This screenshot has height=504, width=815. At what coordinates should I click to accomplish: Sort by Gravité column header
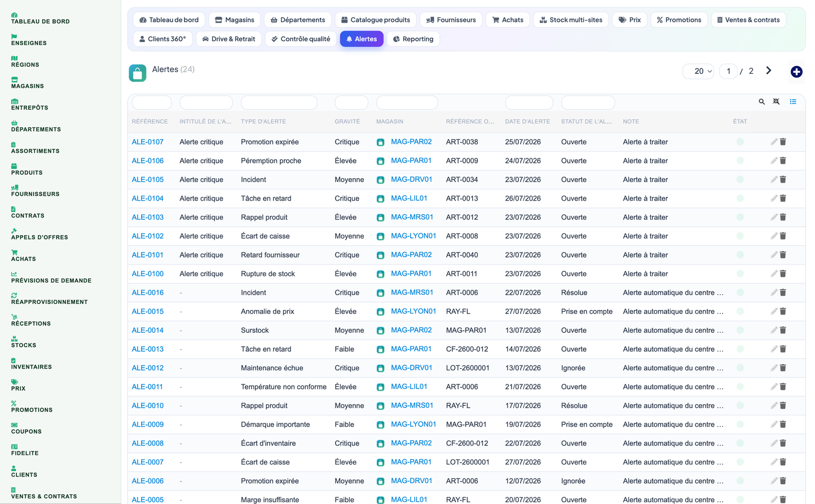(x=347, y=122)
